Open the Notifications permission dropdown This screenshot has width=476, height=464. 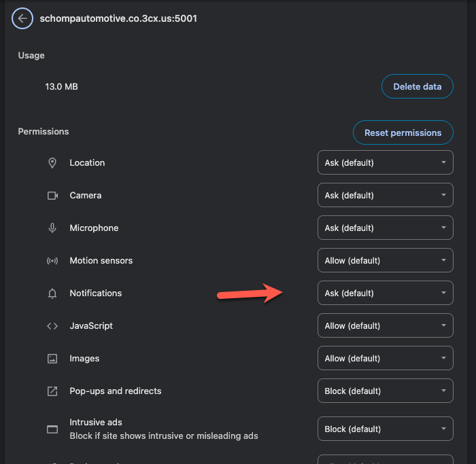[x=385, y=293]
